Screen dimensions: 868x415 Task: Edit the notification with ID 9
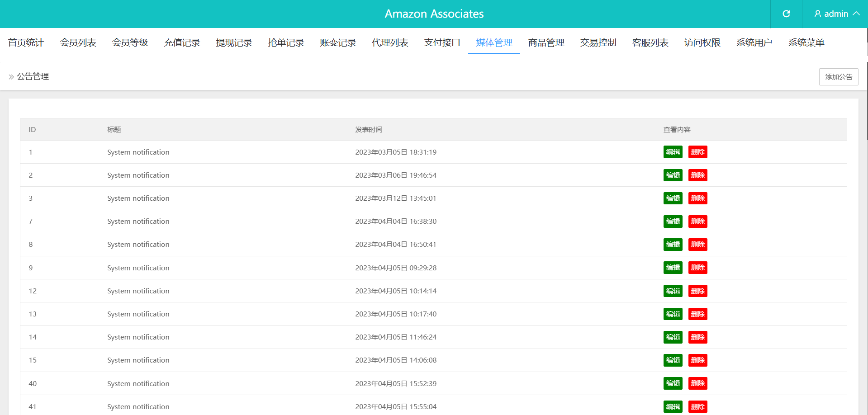click(x=673, y=268)
